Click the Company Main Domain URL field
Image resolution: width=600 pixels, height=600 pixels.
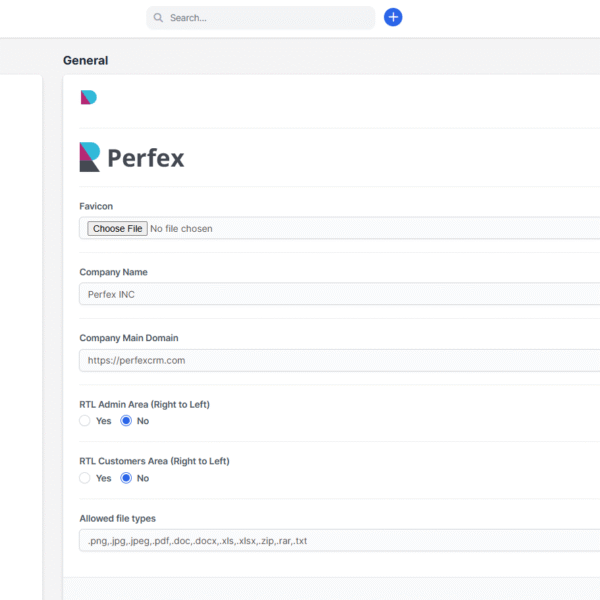(x=340, y=360)
